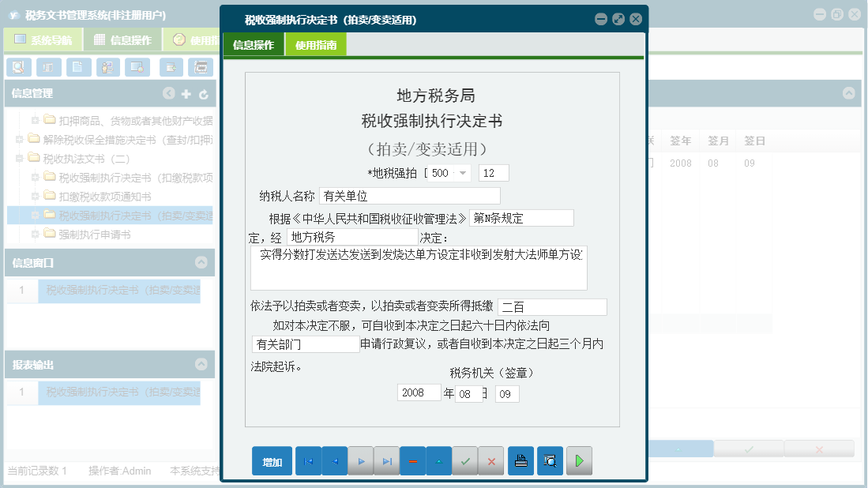
Task: Open the 地税强拍 code dropdown
Action: coord(463,172)
